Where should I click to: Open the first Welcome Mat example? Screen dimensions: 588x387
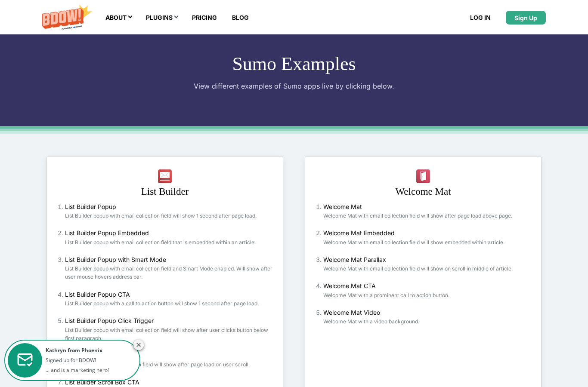pos(343,207)
